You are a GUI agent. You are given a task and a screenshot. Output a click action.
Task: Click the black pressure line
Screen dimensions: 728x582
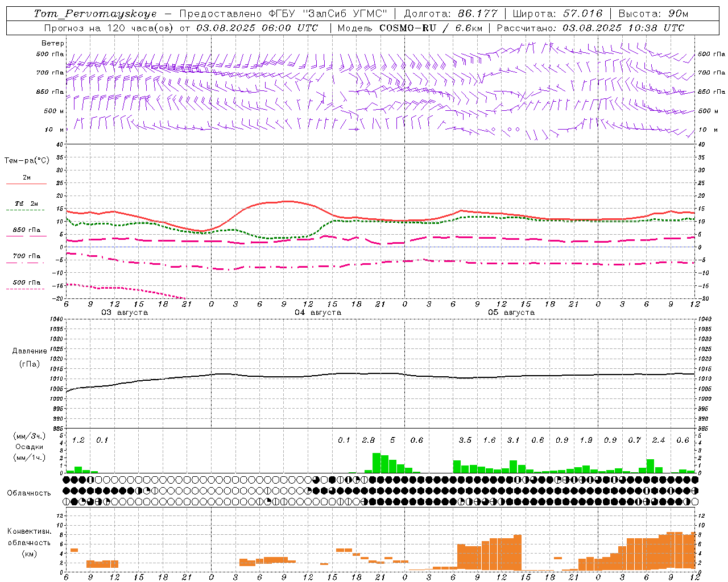pos(381,374)
